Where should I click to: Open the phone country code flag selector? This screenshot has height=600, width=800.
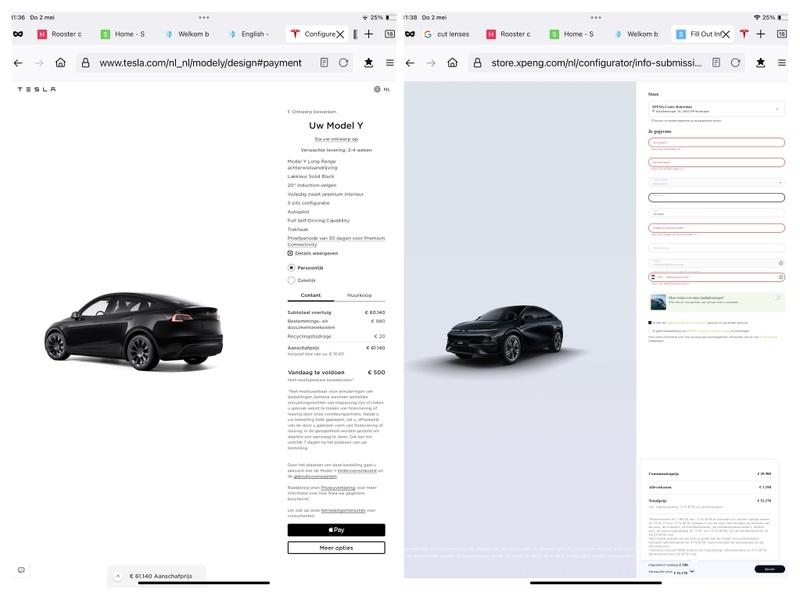click(653, 277)
